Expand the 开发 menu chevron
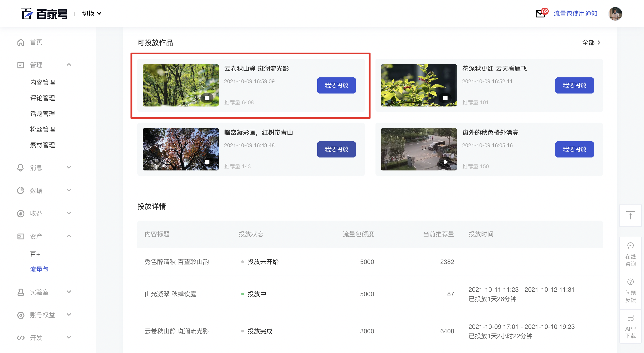This screenshot has height=353, width=644. click(69, 338)
